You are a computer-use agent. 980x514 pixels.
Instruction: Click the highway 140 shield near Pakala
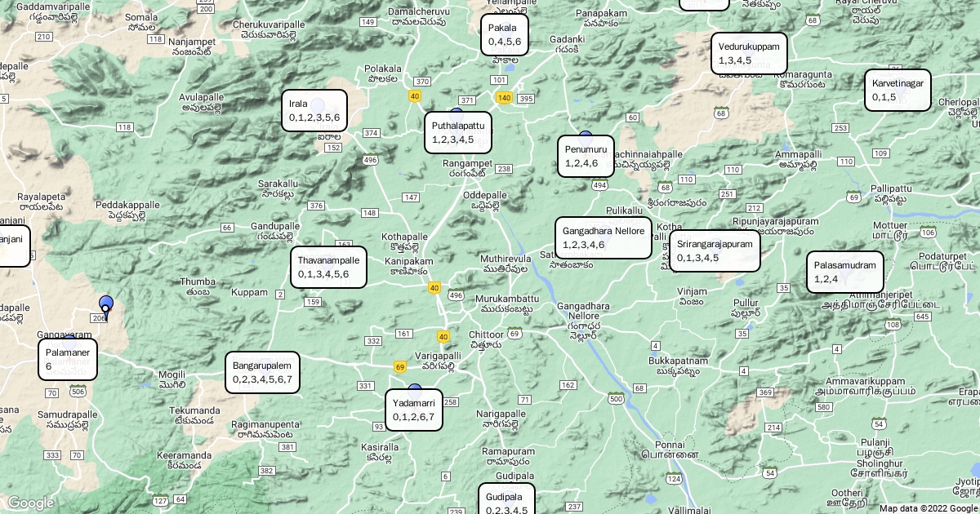click(x=504, y=98)
